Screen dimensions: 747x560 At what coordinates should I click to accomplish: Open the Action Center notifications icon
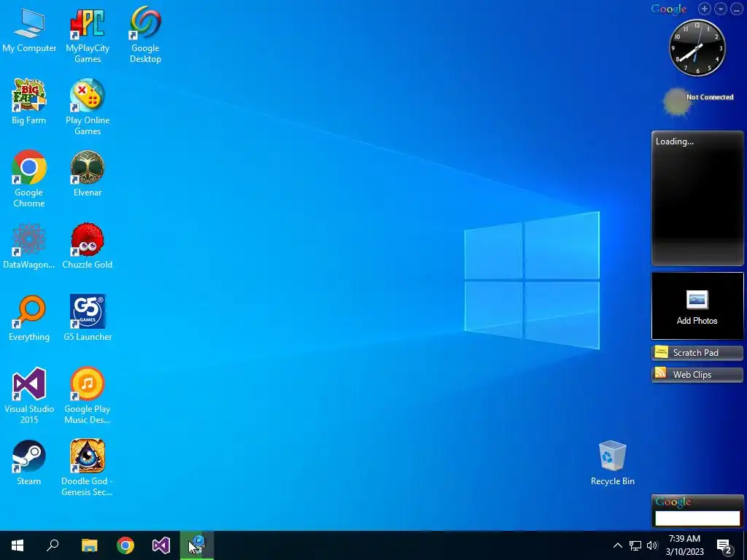pos(724,546)
